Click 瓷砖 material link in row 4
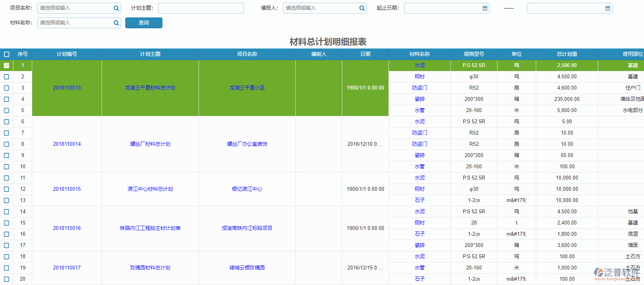This screenshot has height=285, width=644. (420, 99)
